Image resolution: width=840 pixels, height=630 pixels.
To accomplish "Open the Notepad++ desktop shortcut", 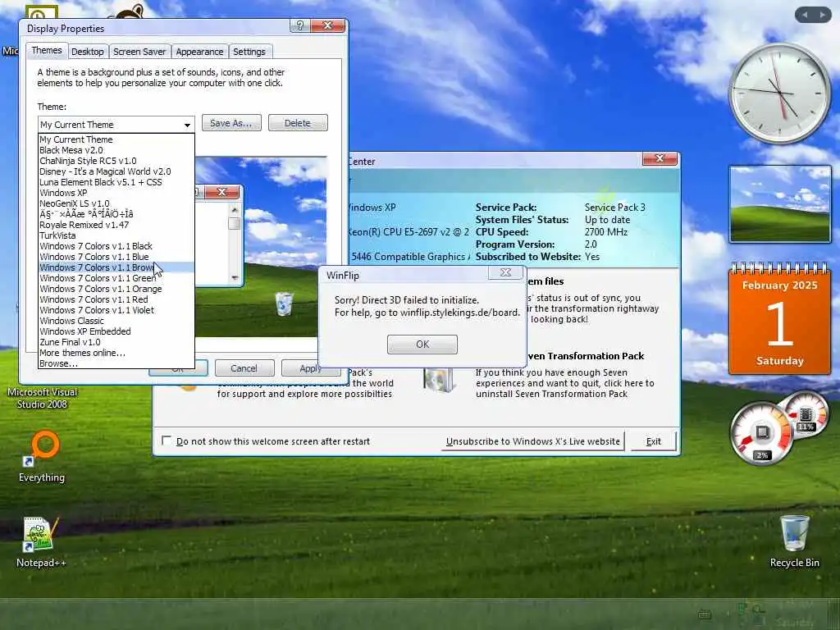I will click(x=39, y=541).
